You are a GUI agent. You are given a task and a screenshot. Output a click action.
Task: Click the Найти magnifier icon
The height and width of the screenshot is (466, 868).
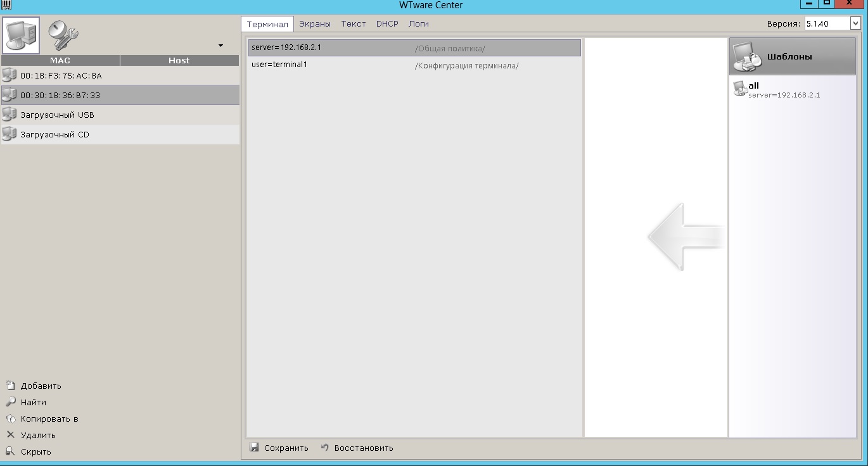(10, 402)
